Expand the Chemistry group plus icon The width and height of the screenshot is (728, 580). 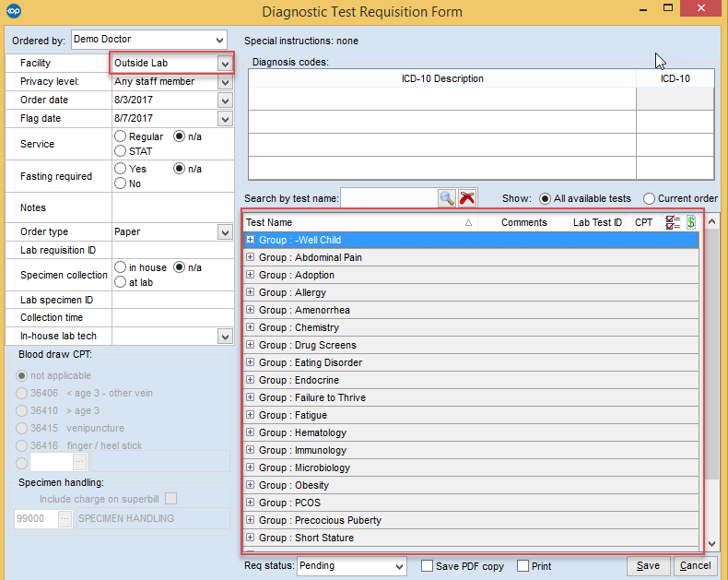(x=250, y=327)
